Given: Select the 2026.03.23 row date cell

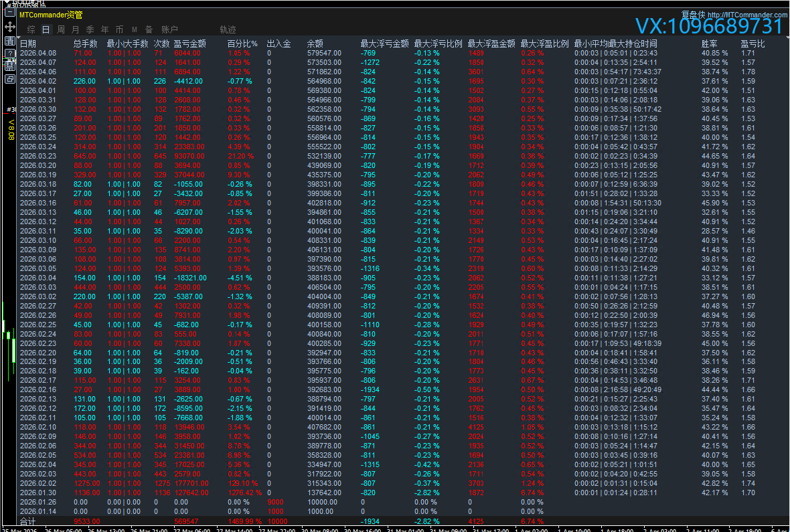Looking at the screenshot, I should (38, 156).
